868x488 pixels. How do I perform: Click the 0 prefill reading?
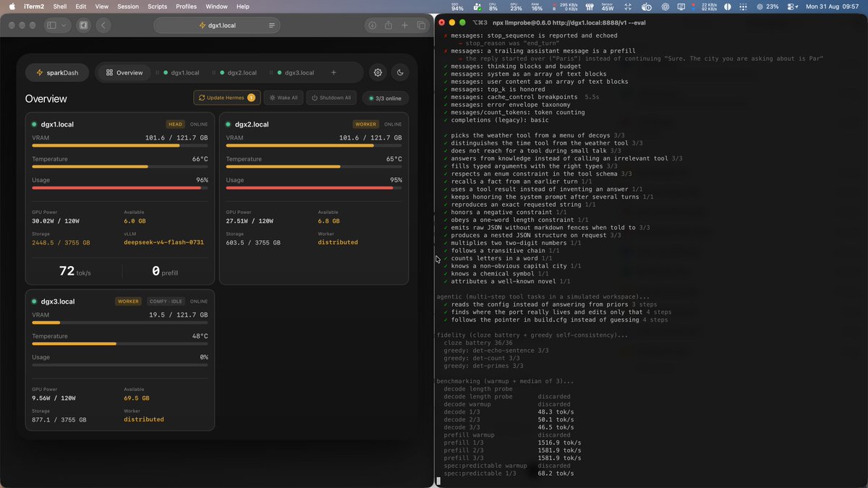(x=165, y=272)
